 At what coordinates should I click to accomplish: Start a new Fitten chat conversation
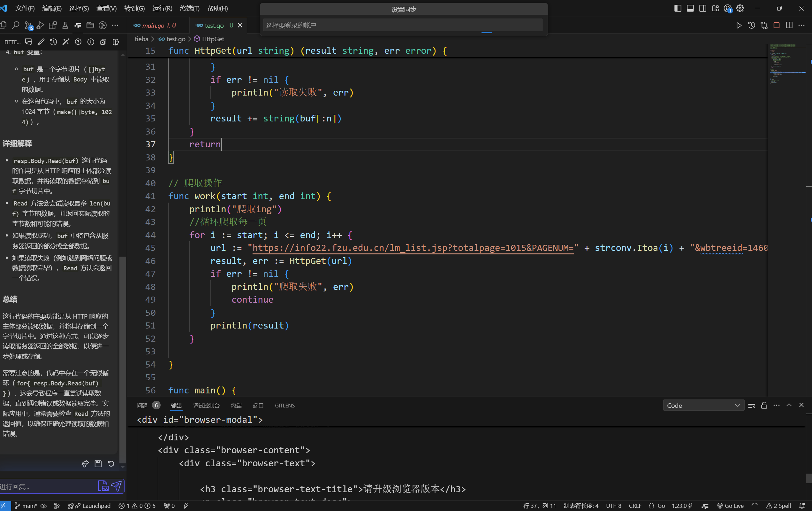pyautogui.click(x=29, y=42)
